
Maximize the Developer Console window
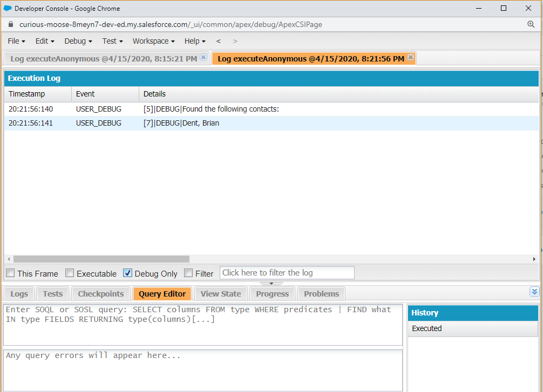[x=504, y=8]
